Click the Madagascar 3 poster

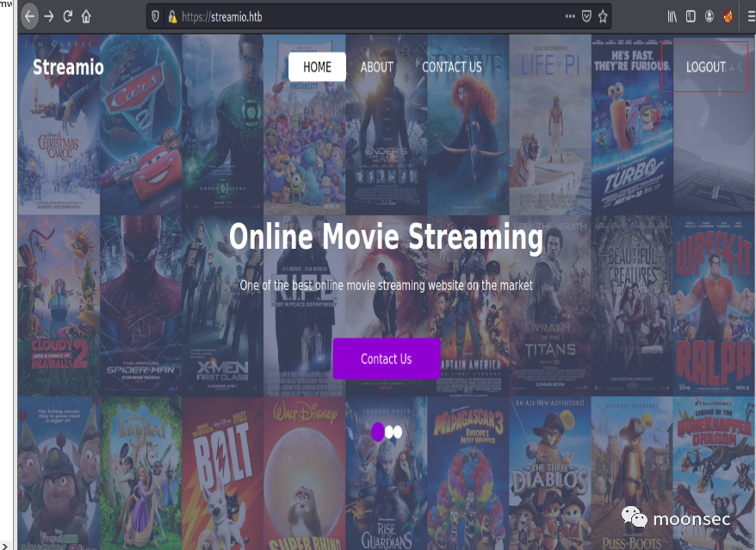pos(468,473)
